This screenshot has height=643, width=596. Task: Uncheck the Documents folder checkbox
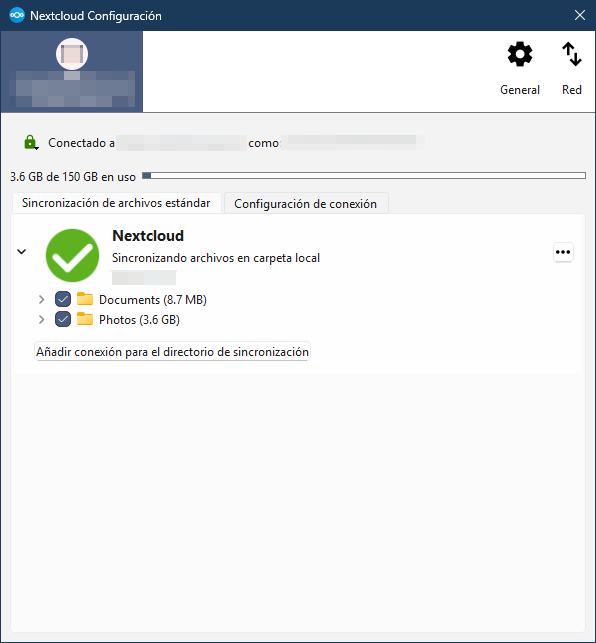[63, 299]
